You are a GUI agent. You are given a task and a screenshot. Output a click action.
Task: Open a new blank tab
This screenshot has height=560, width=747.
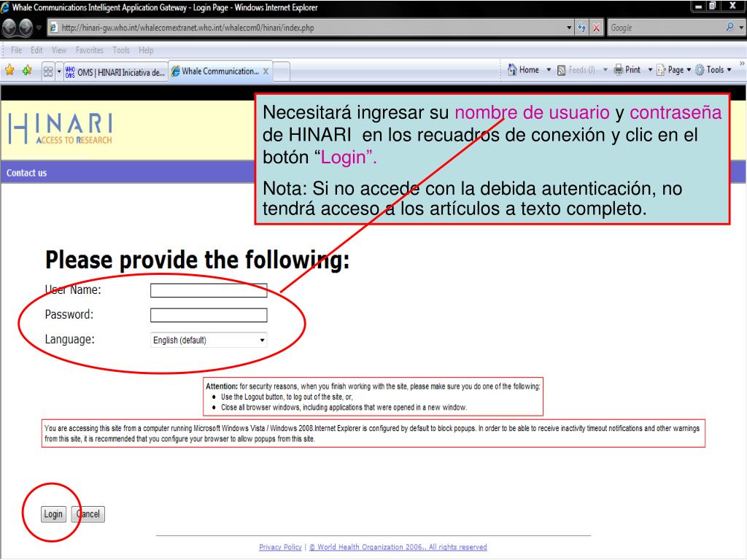coord(282,72)
